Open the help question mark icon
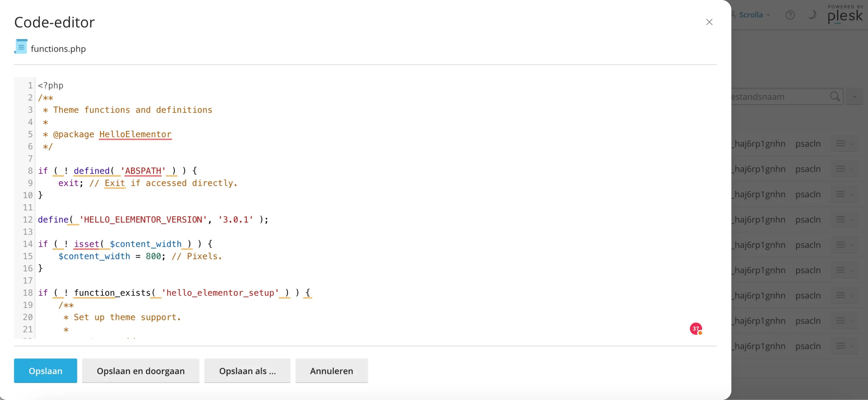The image size is (868, 400). point(790,15)
